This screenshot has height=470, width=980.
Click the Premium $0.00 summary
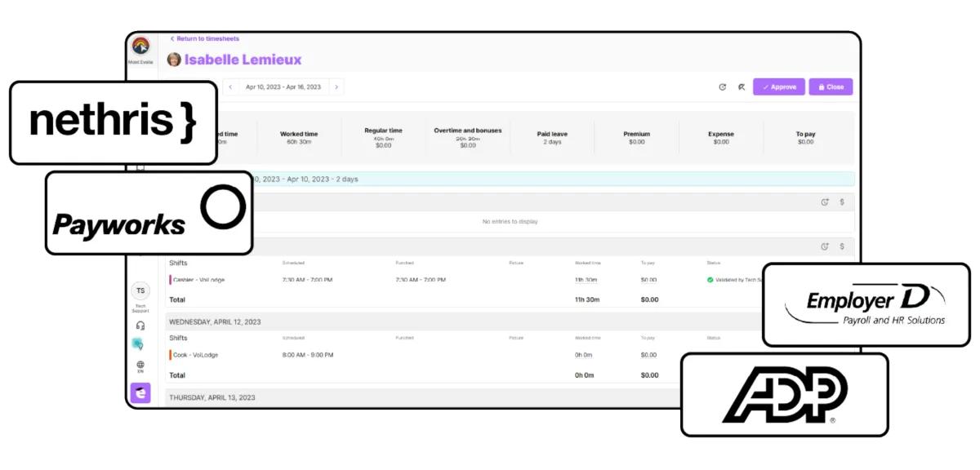(x=636, y=138)
